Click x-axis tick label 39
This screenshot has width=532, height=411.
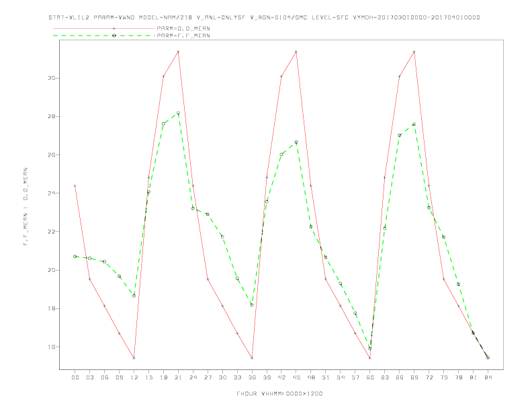pos(267,377)
